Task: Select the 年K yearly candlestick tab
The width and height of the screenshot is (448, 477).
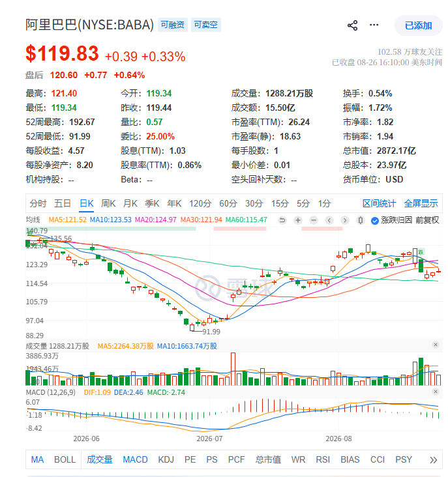Action: [174, 203]
